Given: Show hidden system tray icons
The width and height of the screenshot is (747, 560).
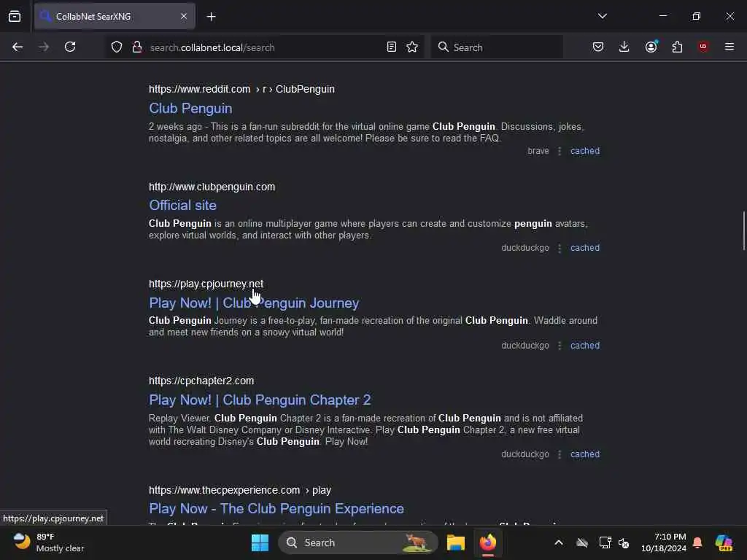Looking at the screenshot, I should click(559, 542).
